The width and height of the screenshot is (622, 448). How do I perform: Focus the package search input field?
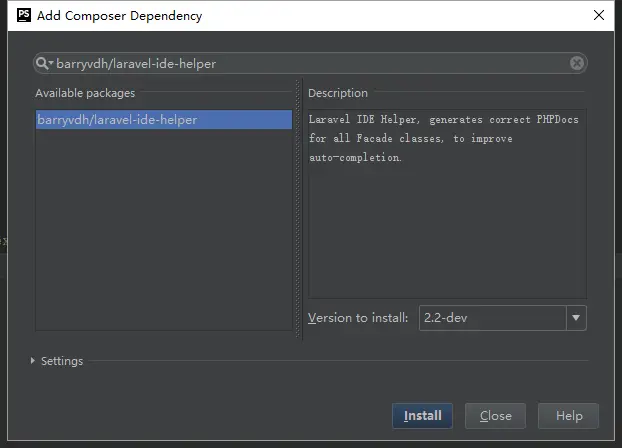point(310,63)
